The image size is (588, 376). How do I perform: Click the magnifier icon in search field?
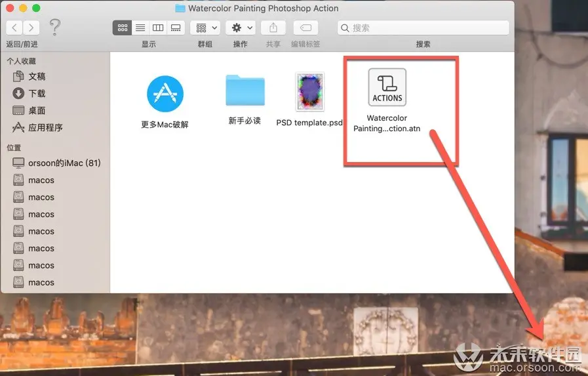pyautogui.click(x=345, y=28)
